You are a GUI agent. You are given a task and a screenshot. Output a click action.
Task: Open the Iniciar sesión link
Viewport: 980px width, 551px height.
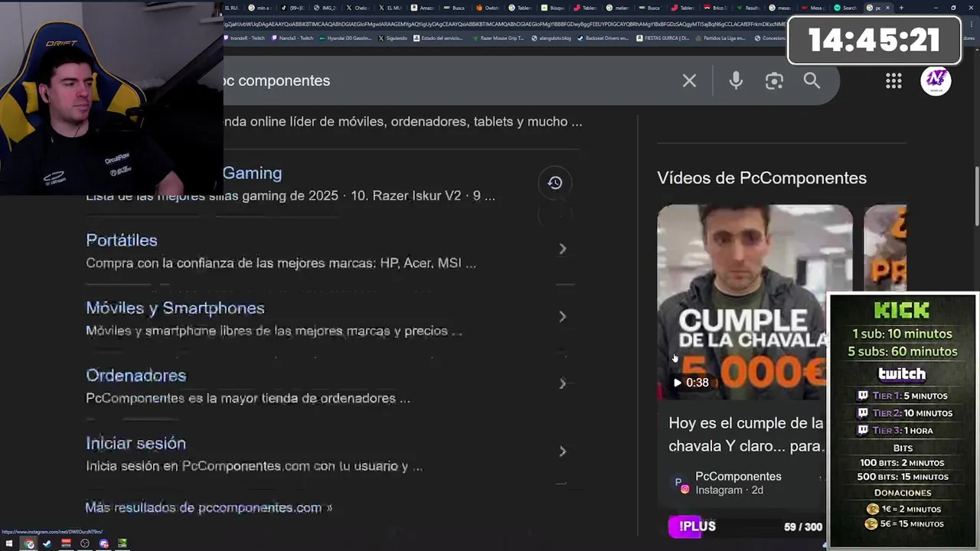point(136,443)
